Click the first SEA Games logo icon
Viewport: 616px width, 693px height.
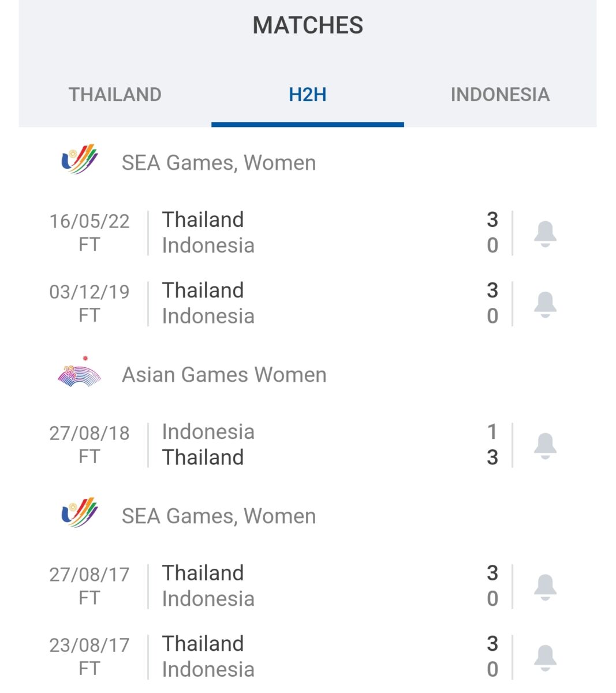[x=80, y=159]
